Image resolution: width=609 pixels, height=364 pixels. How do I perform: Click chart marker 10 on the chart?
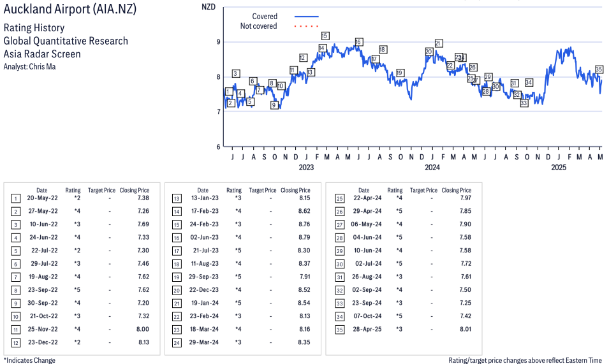tap(281, 86)
